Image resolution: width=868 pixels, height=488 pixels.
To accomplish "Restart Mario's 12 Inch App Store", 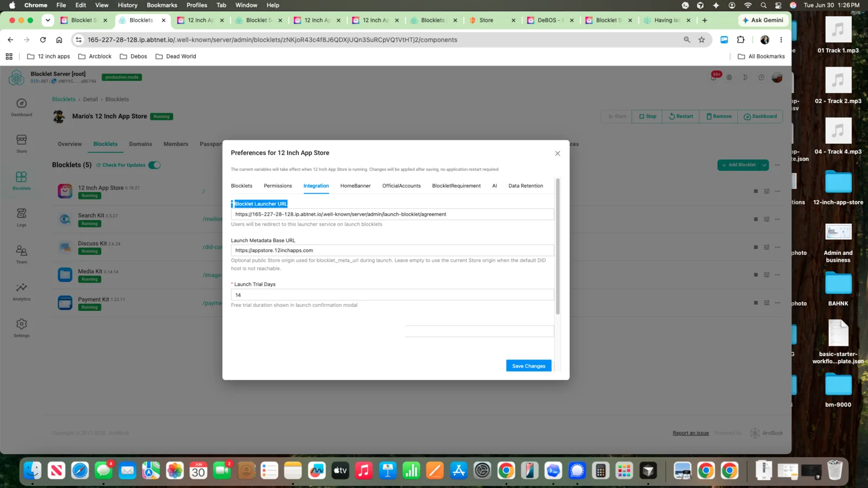I will [x=681, y=117].
